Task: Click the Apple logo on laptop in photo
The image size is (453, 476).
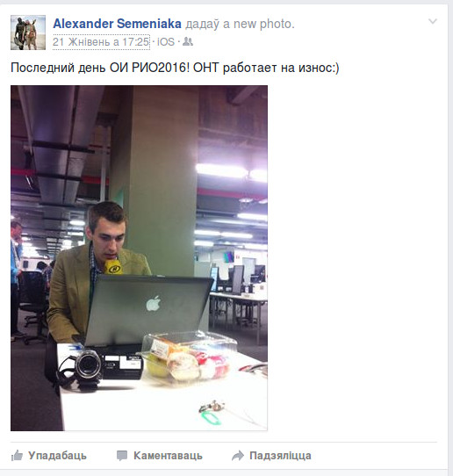Action: coord(154,304)
